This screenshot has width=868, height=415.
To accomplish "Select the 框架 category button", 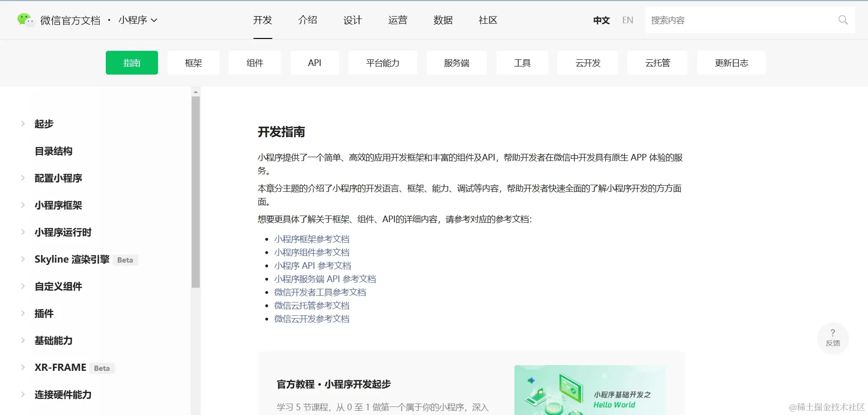I will click(x=194, y=63).
